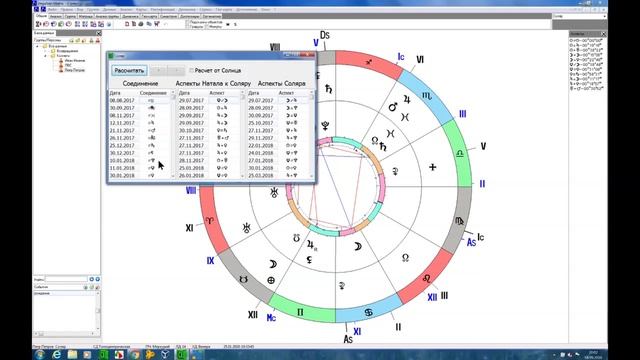Viewport: 640px width, 360px height.
Task: Click the Pluto symbol inside the chart
Action: pyautogui.click(x=325, y=126)
